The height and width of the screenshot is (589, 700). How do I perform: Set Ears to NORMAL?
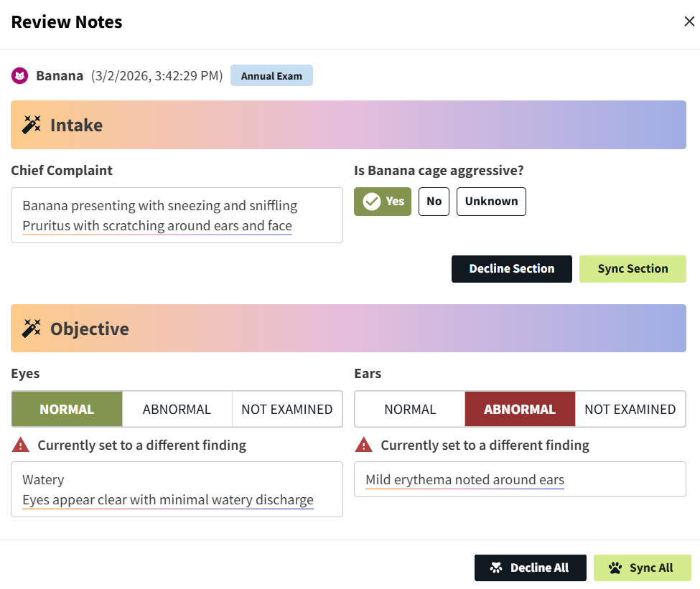(x=410, y=410)
